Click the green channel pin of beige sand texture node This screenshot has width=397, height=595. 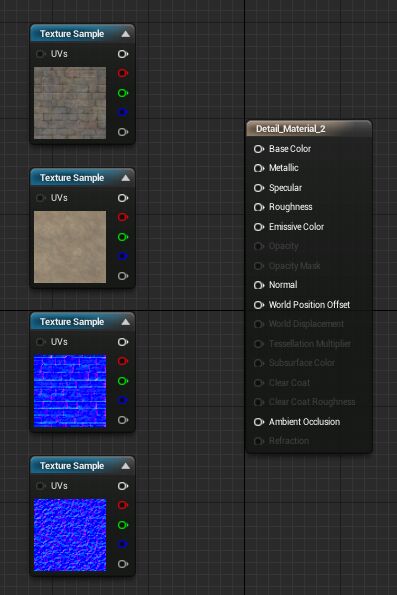tap(123, 237)
